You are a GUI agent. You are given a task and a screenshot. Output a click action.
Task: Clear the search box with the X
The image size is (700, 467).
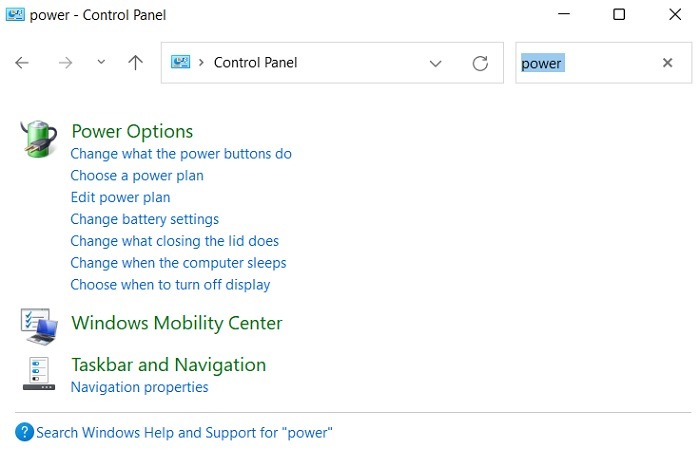667,63
